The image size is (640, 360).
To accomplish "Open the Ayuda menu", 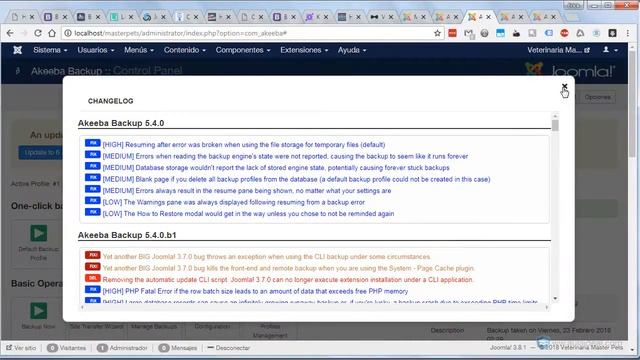I will pyautogui.click(x=351, y=50).
